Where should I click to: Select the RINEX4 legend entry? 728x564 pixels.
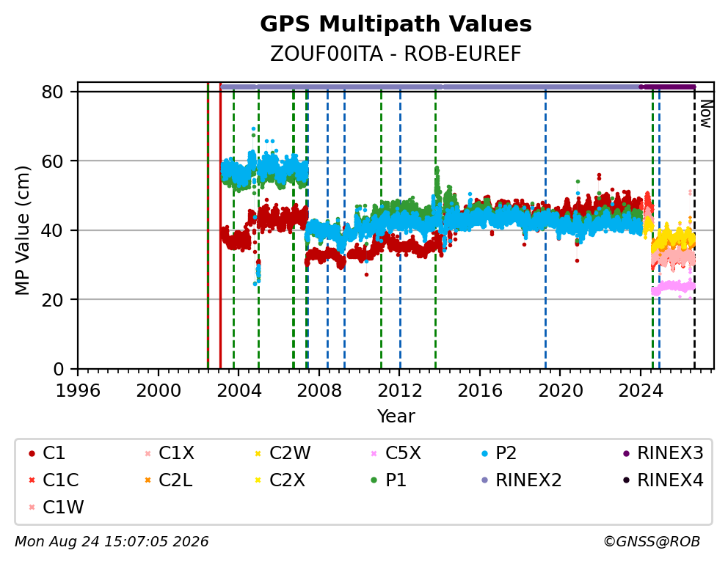[663, 480]
